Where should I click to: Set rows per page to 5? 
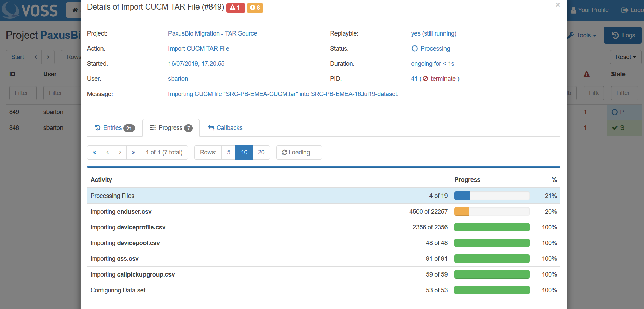[229, 152]
